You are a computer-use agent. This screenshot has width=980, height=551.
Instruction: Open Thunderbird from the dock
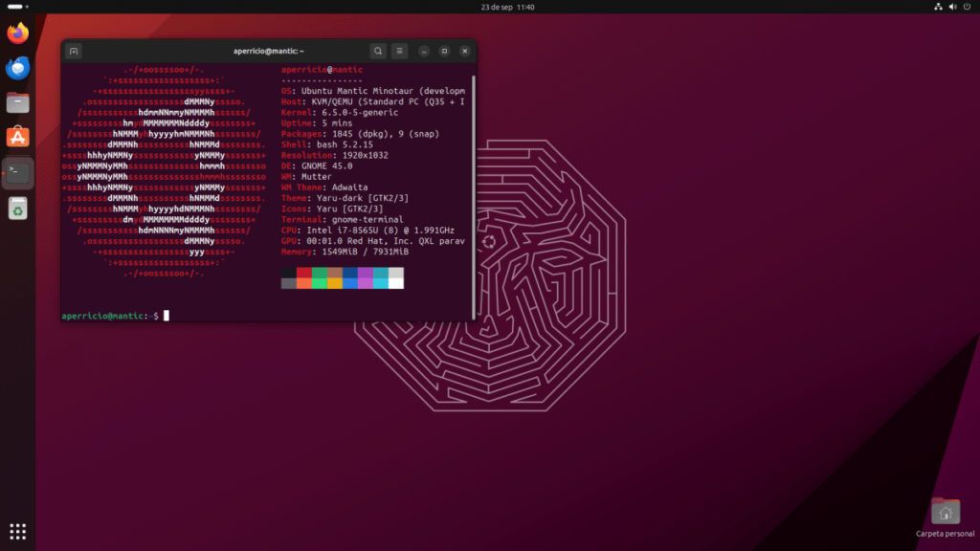pyautogui.click(x=17, y=67)
